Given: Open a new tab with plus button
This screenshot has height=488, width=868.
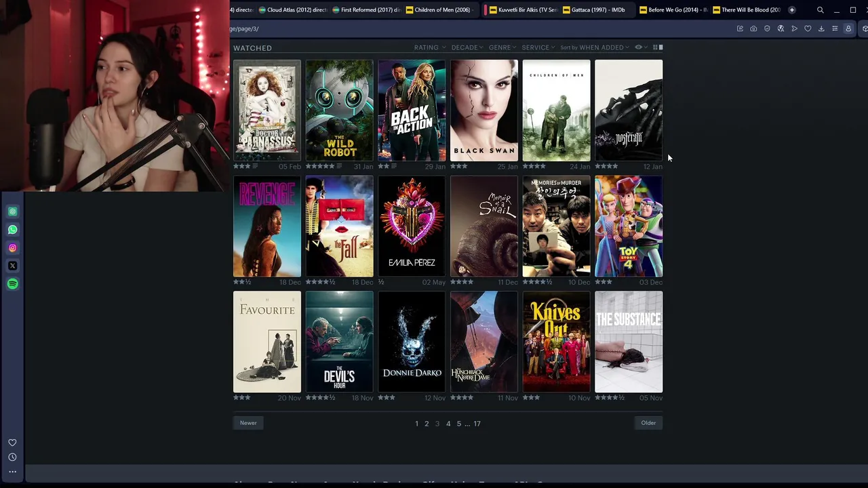Looking at the screenshot, I should click(x=791, y=10).
